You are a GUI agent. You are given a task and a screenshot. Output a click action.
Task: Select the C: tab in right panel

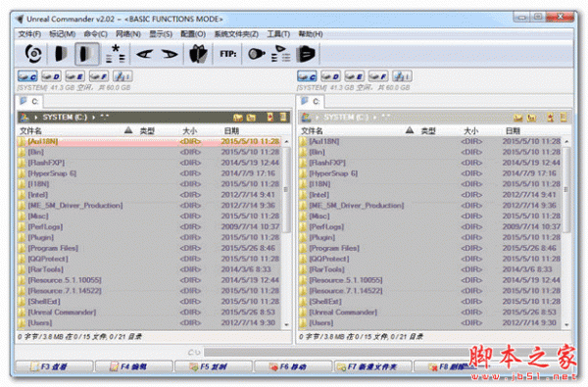(x=310, y=101)
